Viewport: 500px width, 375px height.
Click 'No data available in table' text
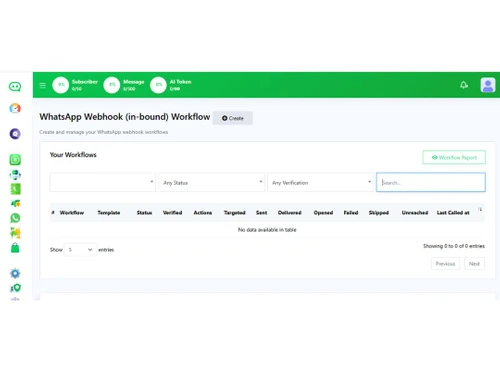coord(267,230)
